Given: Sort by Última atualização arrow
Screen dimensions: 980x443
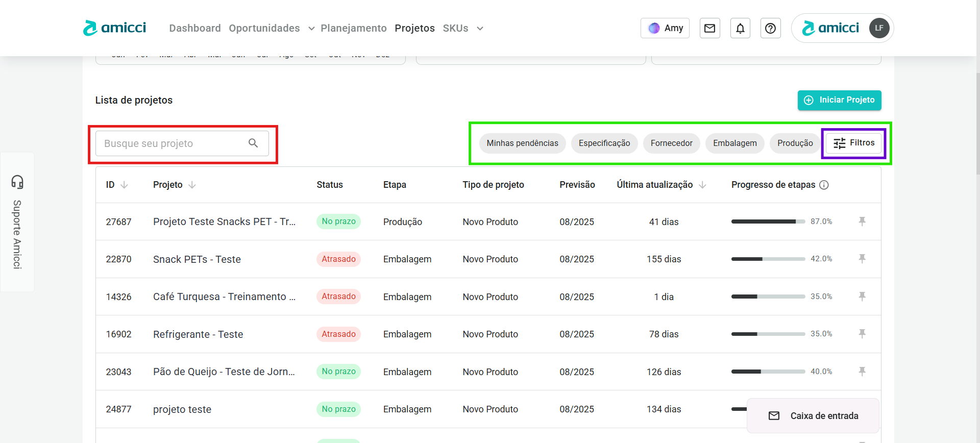Looking at the screenshot, I should click(x=702, y=185).
